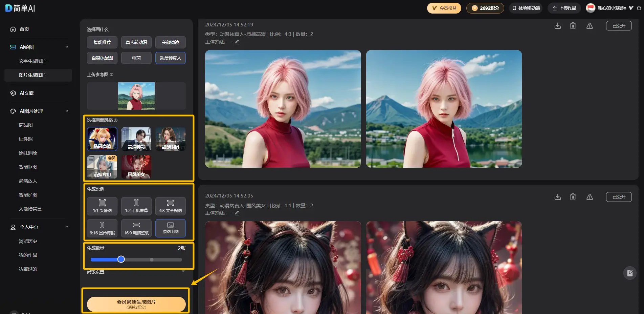Click the 会员高速生成图片 generate button
This screenshot has width=644, height=314.
point(136,304)
